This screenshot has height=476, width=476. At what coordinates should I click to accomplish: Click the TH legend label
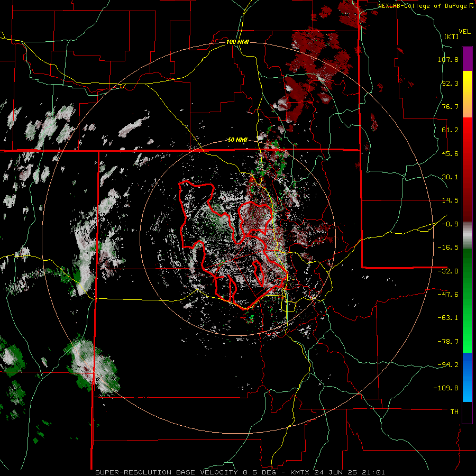pyautogui.click(x=454, y=412)
